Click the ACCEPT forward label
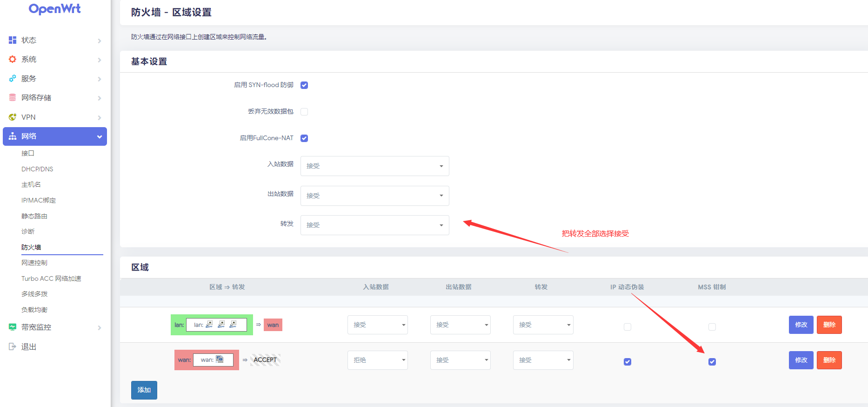This screenshot has width=868, height=407. point(265,360)
